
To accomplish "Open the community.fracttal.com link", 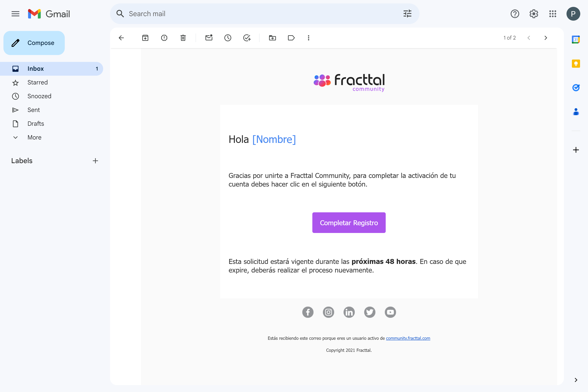I will click(x=408, y=338).
